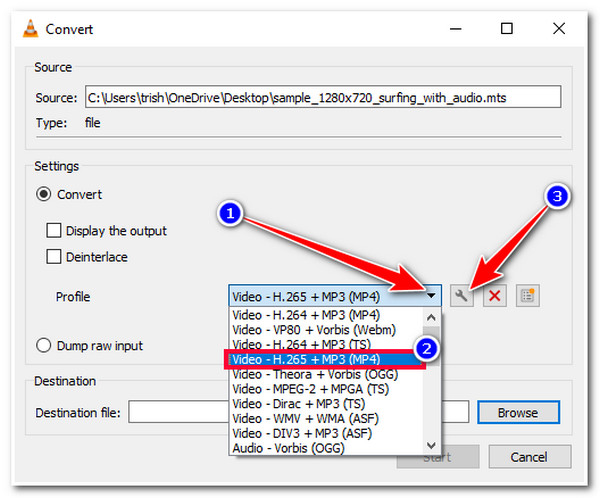600x498 pixels.
Task: Delete selected profile with red X icon
Action: pyautogui.click(x=494, y=296)
